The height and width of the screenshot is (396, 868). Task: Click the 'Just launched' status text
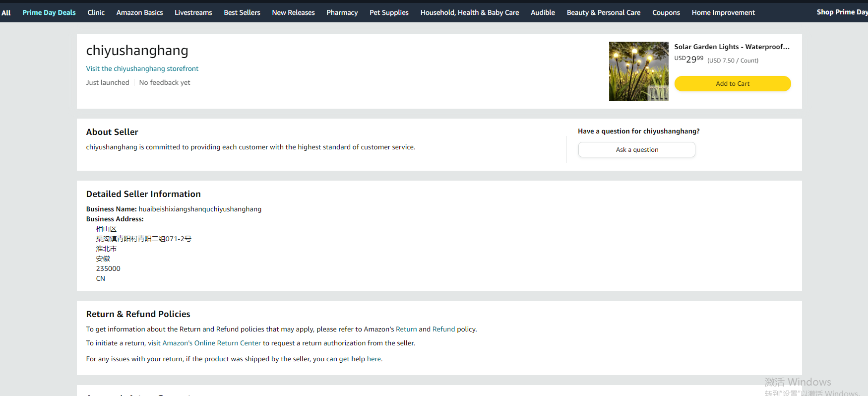pyautogui.click(x=108, y=82)
